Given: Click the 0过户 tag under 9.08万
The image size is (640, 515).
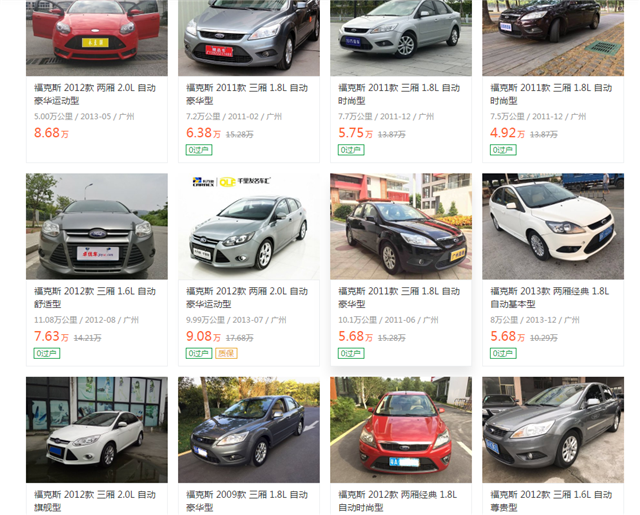Looking at the screenshot, I should (199, 353).
